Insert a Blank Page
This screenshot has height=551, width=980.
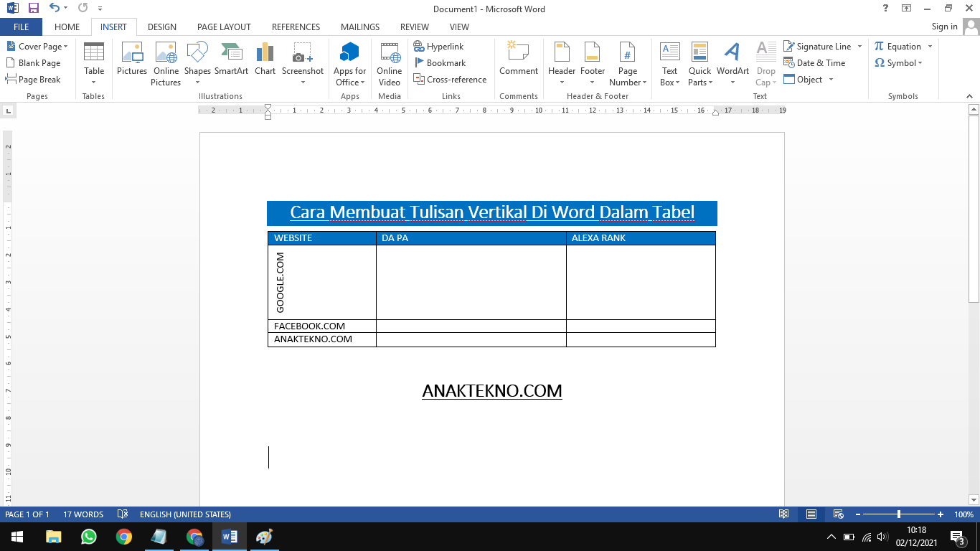pos(33,63)
